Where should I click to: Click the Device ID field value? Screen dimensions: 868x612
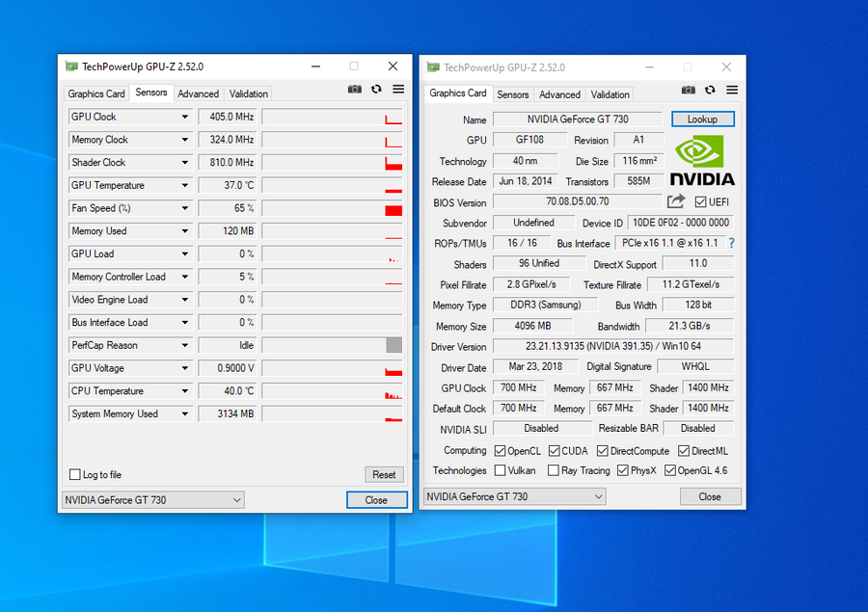coord(680,223)
